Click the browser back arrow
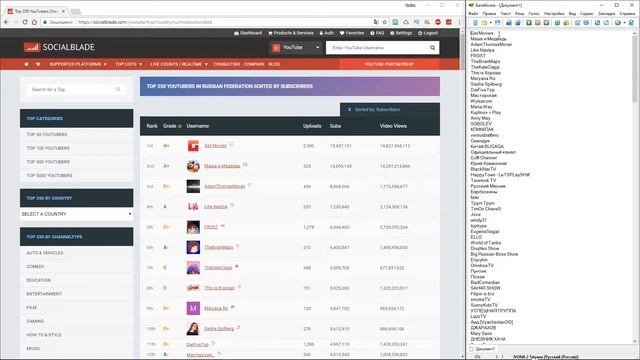This screenshot has width=640, height=360. click(7, 22)
